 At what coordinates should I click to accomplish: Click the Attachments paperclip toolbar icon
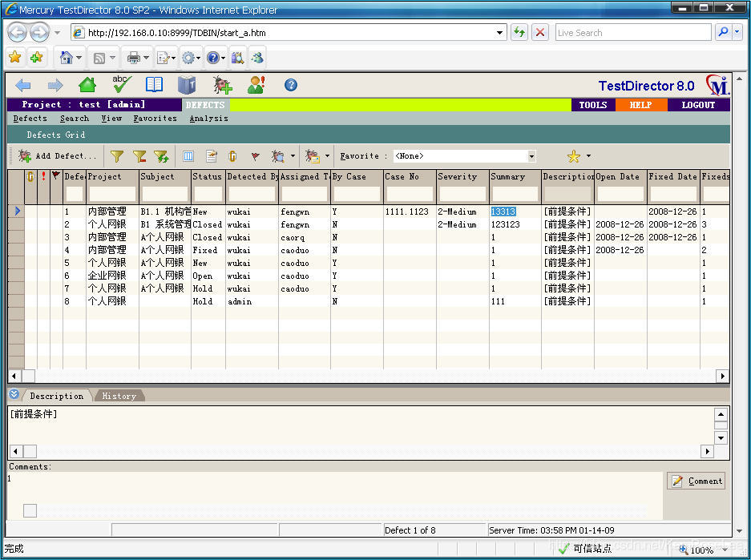[x=232, y=156]
